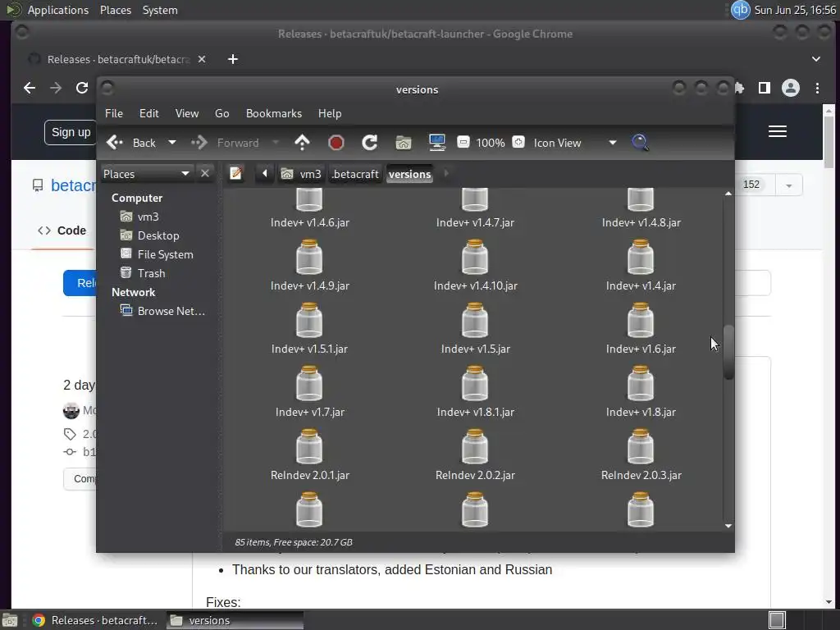Select the Indev+ v1.8.1.jar file icon
This screenshot has width=840, height=630.
tap(475, 384)
